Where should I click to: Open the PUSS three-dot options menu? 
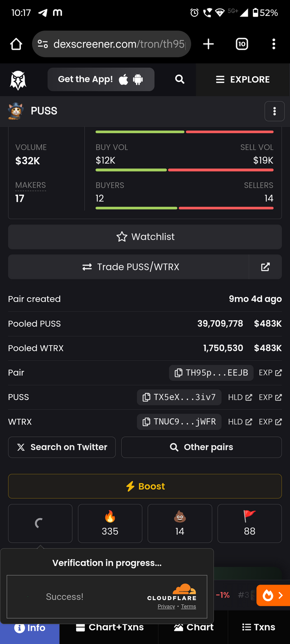[x=275, y=111]
